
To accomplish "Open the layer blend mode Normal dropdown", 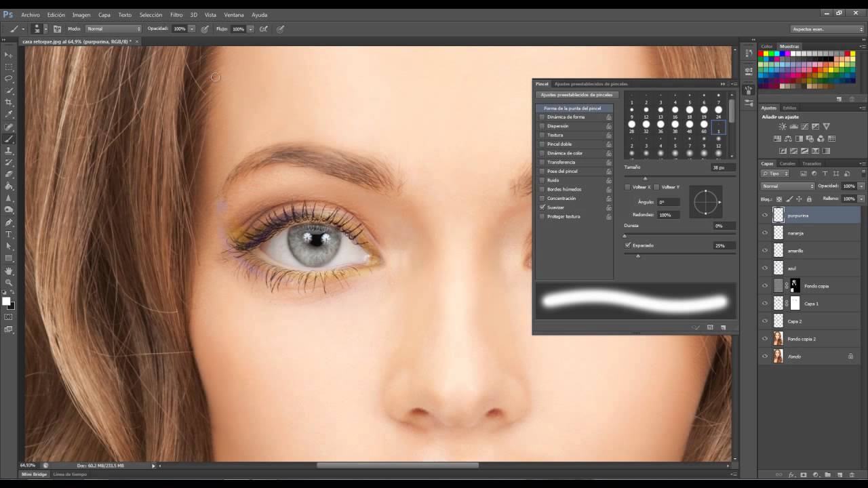I will tap(787, 186).
